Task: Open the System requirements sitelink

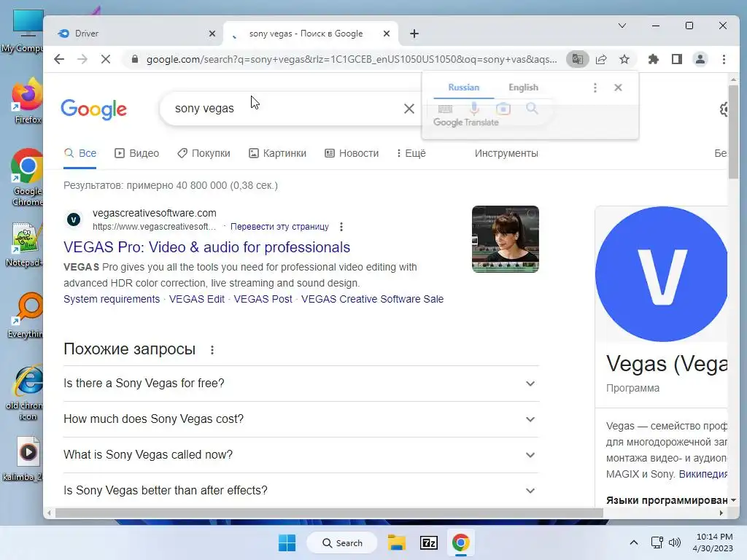Action: pos(112,299)
